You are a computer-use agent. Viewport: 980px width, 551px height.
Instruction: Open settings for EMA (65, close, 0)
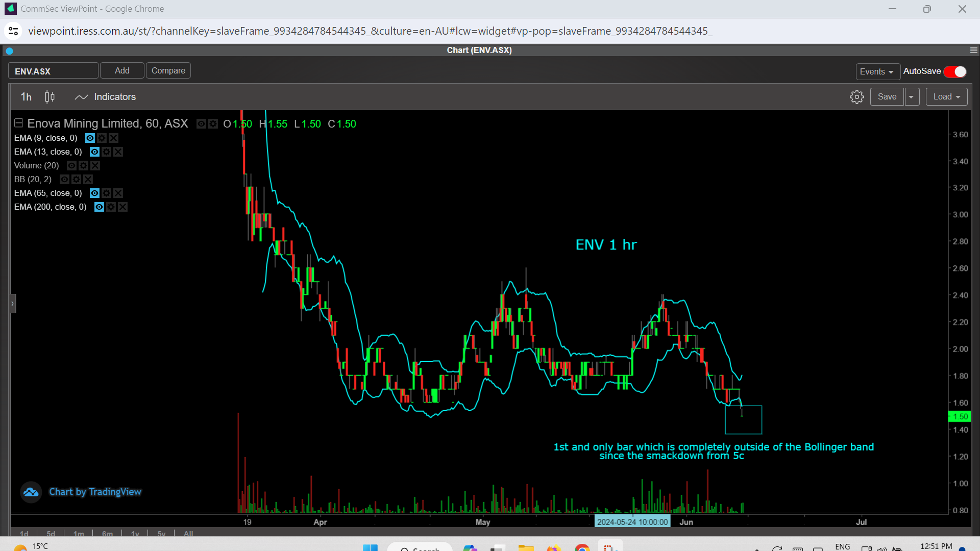106,193
